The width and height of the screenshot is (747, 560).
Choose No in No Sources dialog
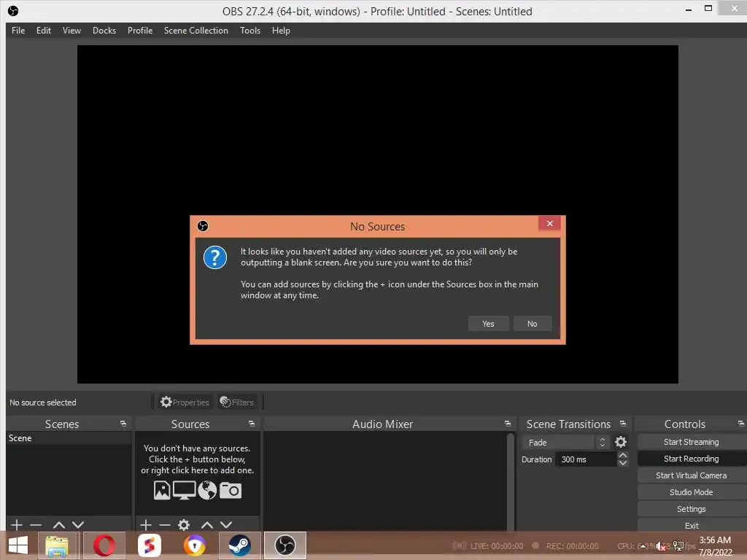pyautogui.click(x=532, y=324)
